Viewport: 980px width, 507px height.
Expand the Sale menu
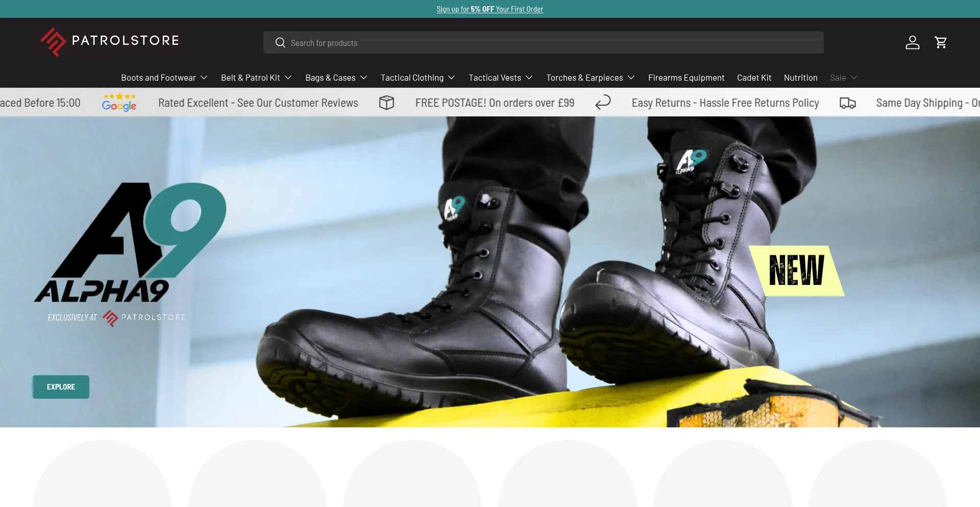click(x=843, y=78)
